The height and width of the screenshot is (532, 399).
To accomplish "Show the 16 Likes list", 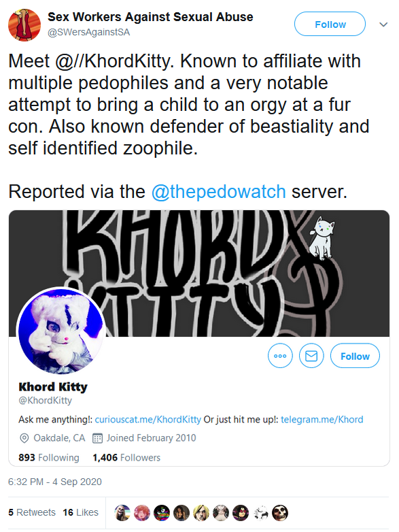I will coord(80,512).
